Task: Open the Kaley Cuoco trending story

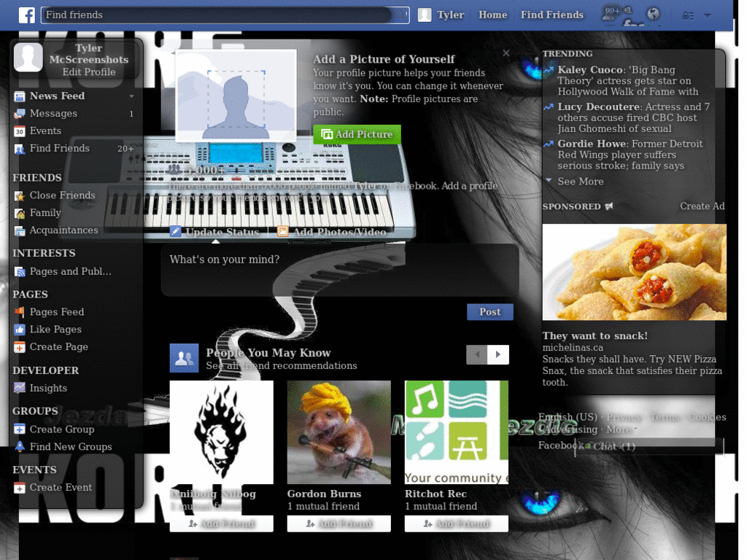Action: click(x=627, y=80)
